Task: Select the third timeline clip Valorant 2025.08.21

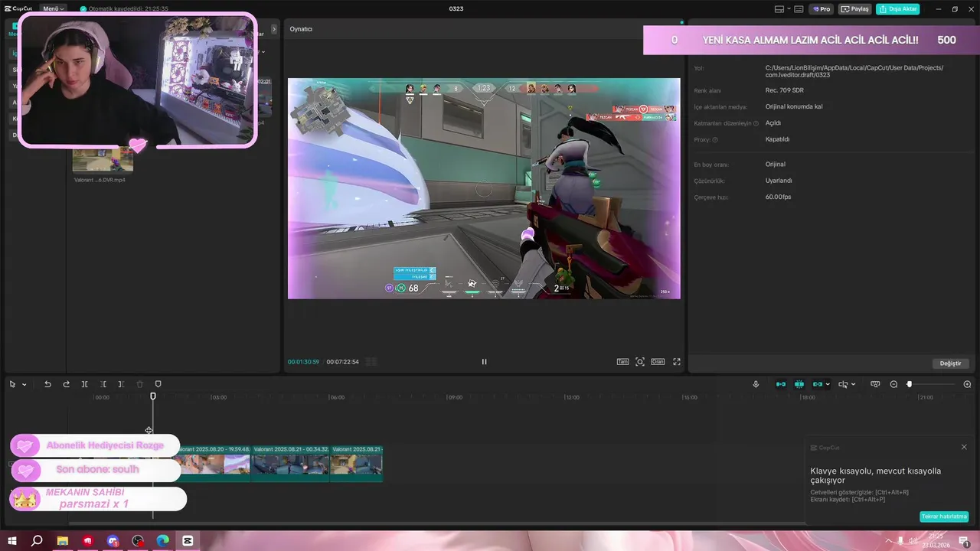Action: click(x=357, y=464)
